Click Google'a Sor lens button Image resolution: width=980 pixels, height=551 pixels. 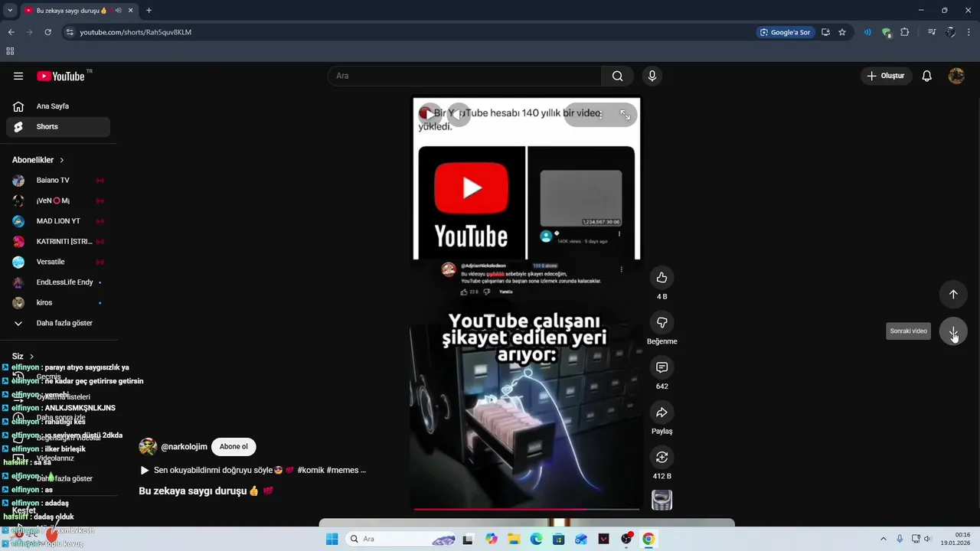tap(785, 32)
